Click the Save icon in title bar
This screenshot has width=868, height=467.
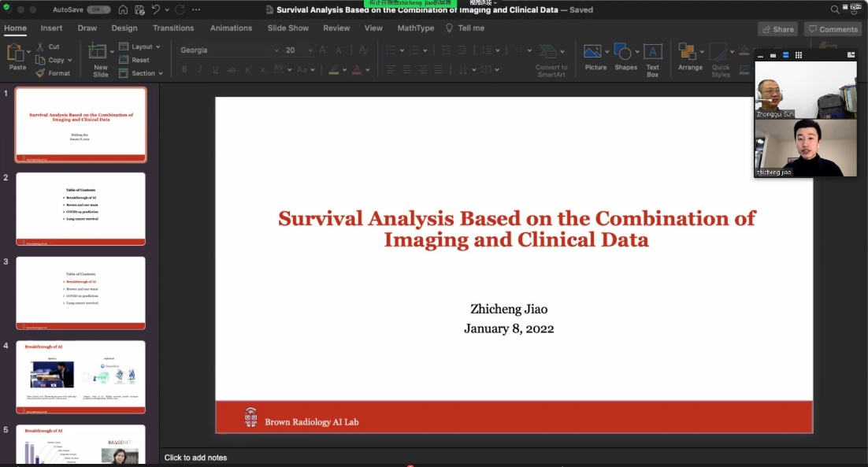[x=139, y=9]
